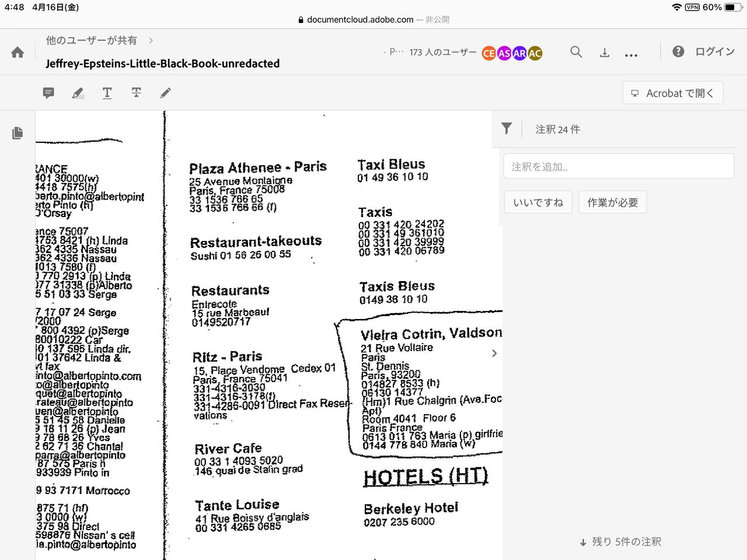
Task: Click the AR user avatar
Action: [x=519, y=53]
